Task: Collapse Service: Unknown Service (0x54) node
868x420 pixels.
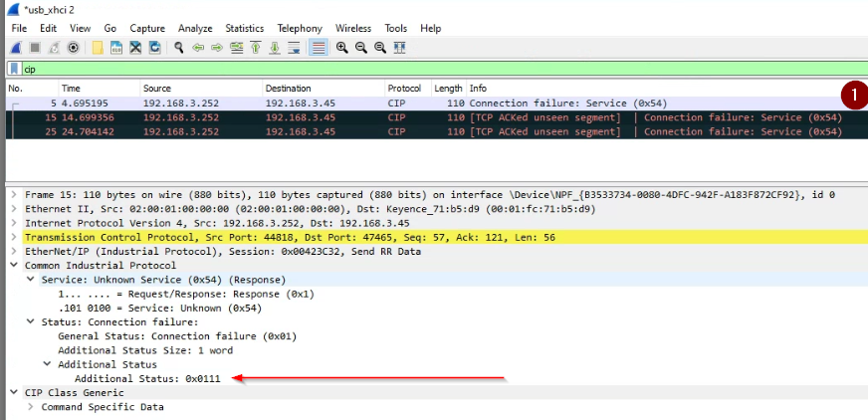Action: click(31, 280)
